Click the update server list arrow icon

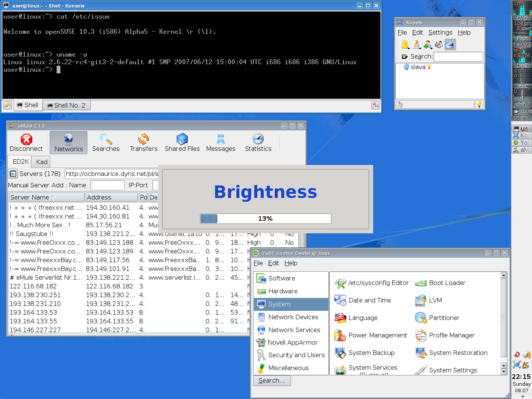13,174
